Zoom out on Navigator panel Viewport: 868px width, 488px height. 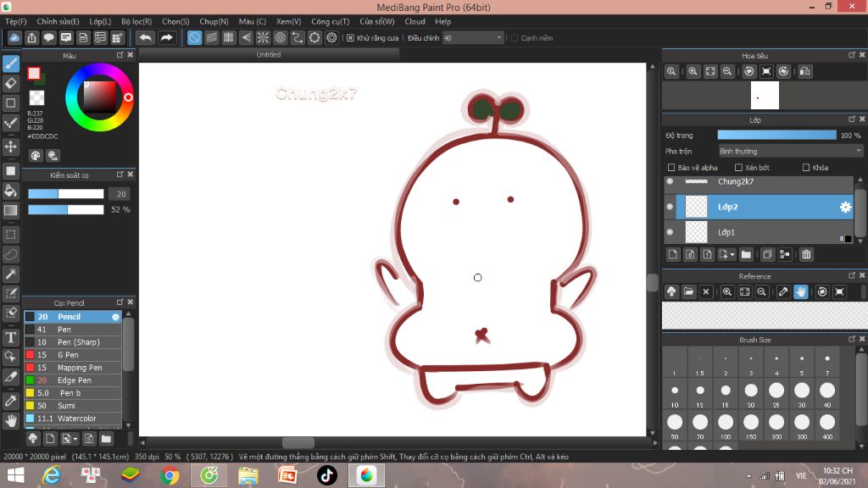[x=727, y=71]
